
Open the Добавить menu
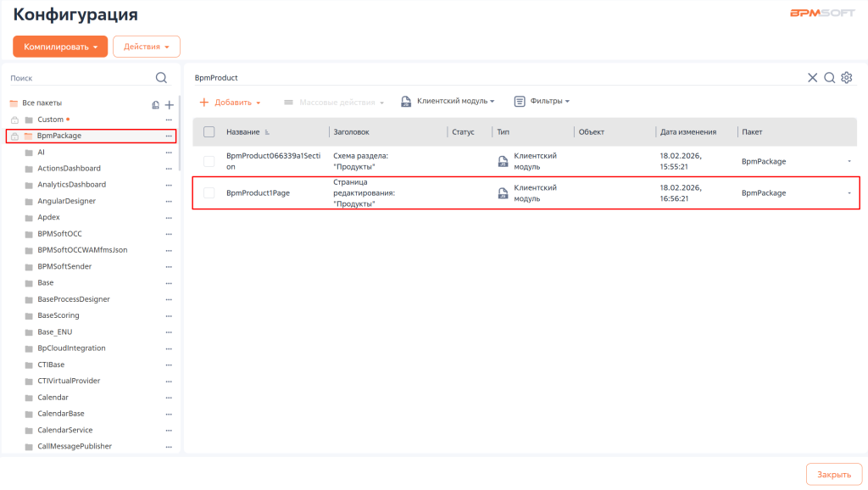click(x=230, y=102)
